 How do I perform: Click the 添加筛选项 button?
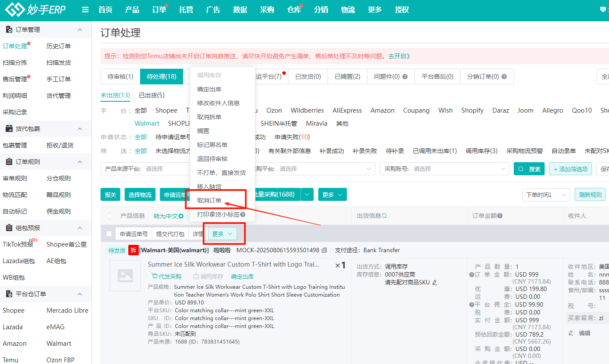click(570, 169)
